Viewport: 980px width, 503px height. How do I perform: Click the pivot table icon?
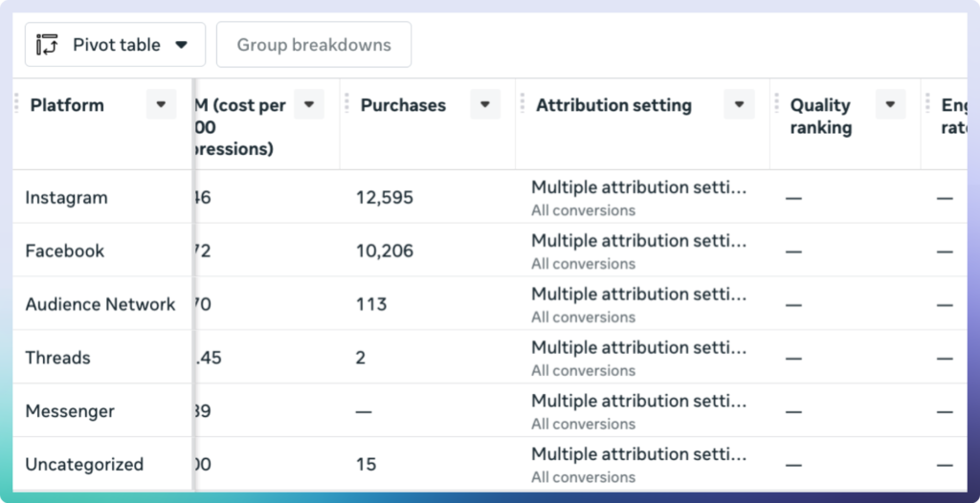click(47, 45)
